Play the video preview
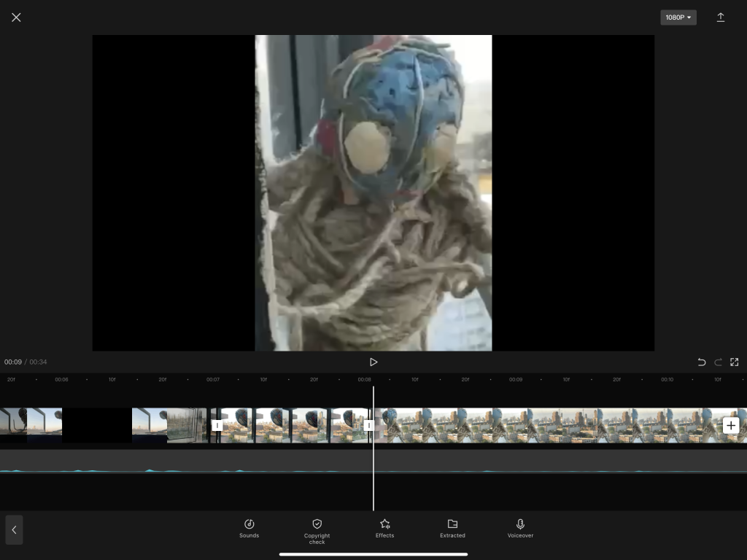This screenshot has width=747, height=560. pyautogui.click(x=373, y=362)
